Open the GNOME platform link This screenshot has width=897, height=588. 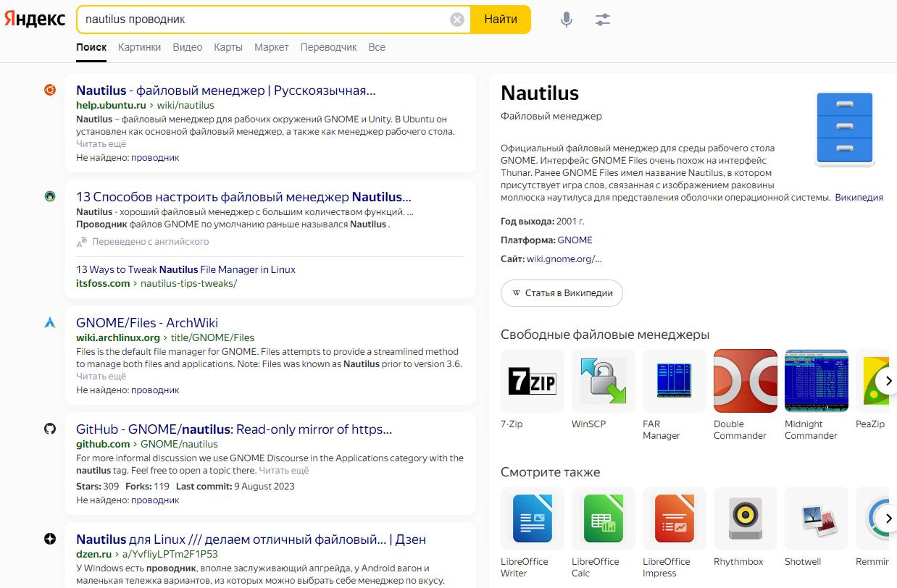[575, 240]
